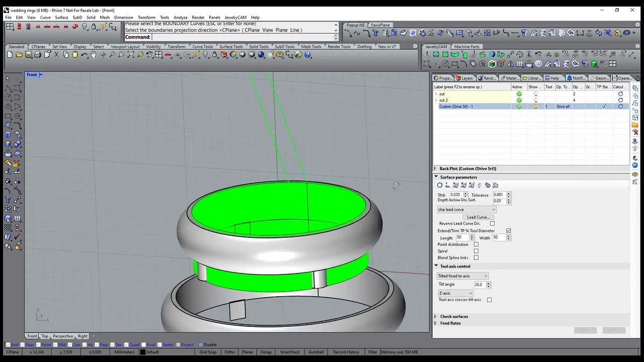Open the Tilted fixed to axis dropdown
Image resolution: width=644 pixels, height=362 pixels.
[x=463, y=276]
